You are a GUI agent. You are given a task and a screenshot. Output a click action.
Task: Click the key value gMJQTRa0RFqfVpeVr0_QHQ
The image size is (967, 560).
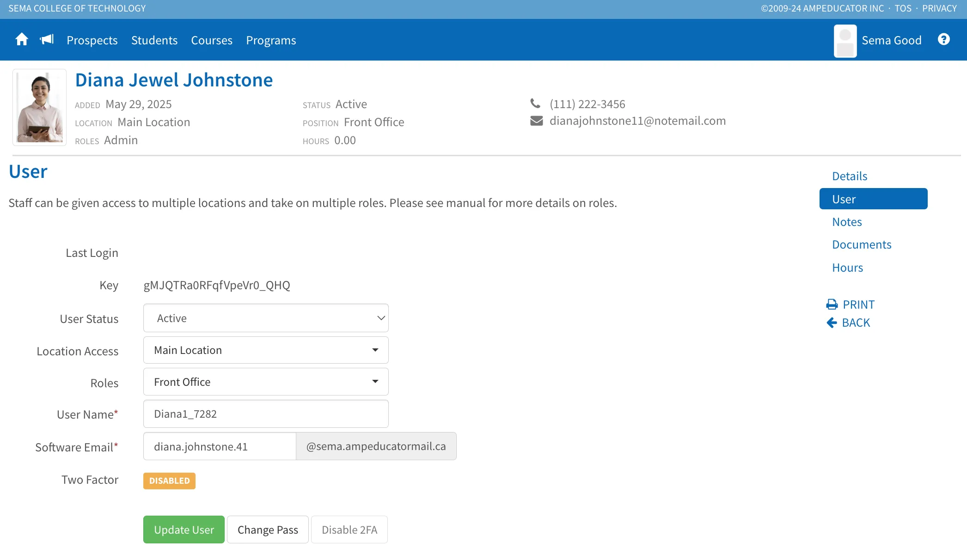[217, 285]
